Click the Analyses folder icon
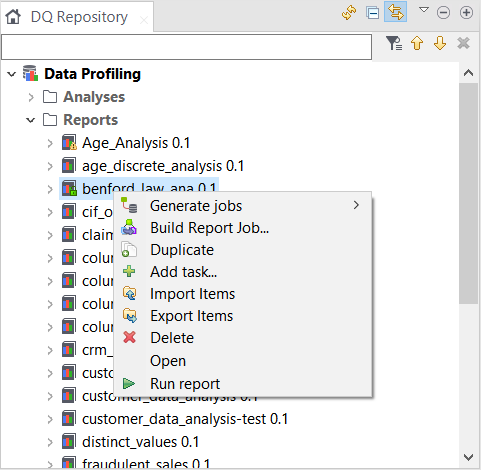Image resolution: width=481 pixels, height=470 pixels. pos(50,97)
